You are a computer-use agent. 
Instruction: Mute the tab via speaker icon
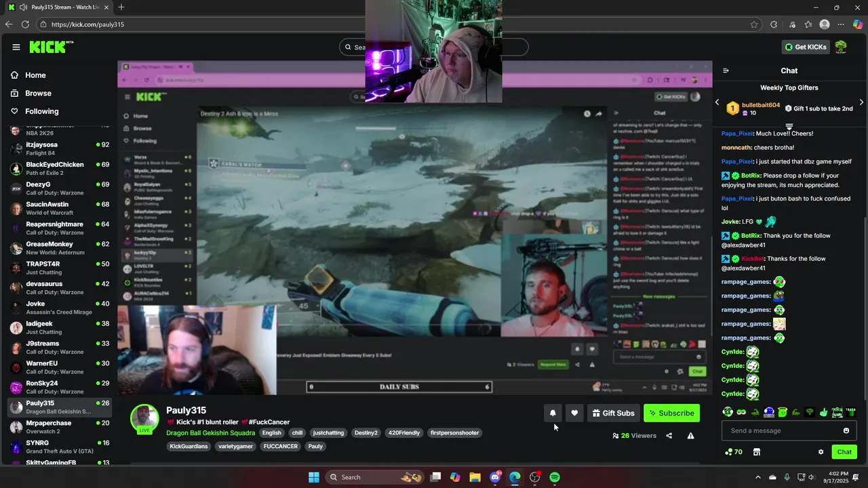pos(24,7)
